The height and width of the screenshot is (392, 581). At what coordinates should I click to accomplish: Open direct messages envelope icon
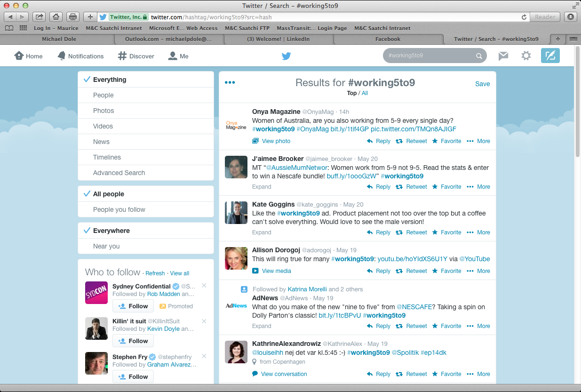(x=503, y=56)
